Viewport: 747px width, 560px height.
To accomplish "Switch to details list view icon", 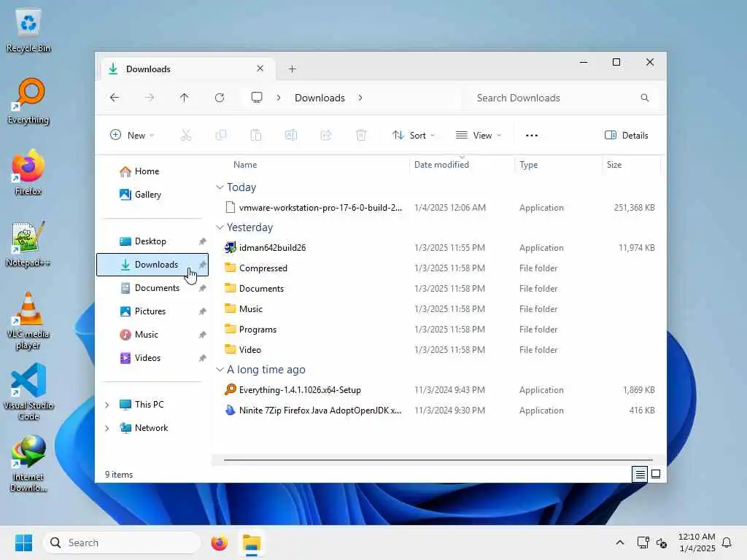I will tap(640, 474).
